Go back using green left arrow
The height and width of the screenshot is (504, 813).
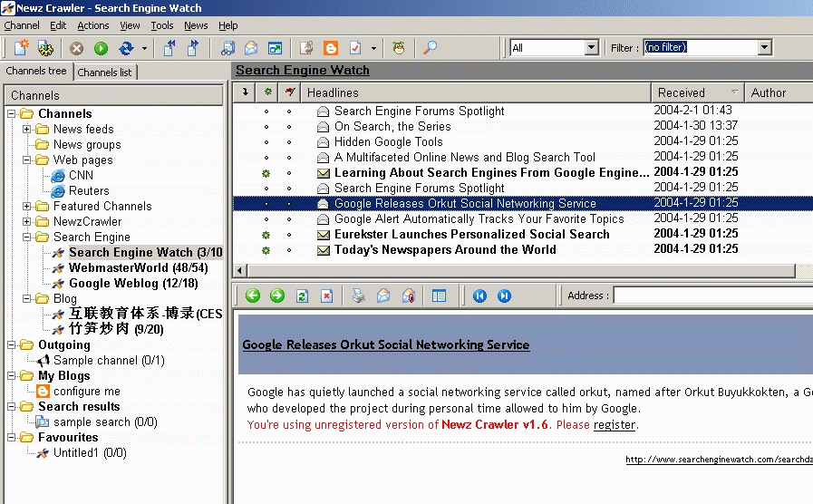(253, 296)
